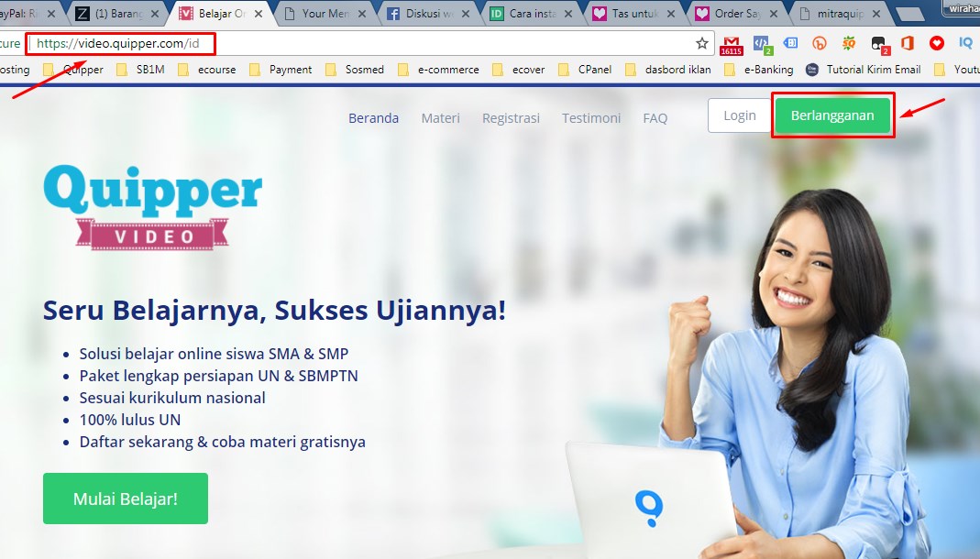Click the Mulai Belajar! button
The width and height of the screenshot is (980, 559).
click(x=126, y=499)
